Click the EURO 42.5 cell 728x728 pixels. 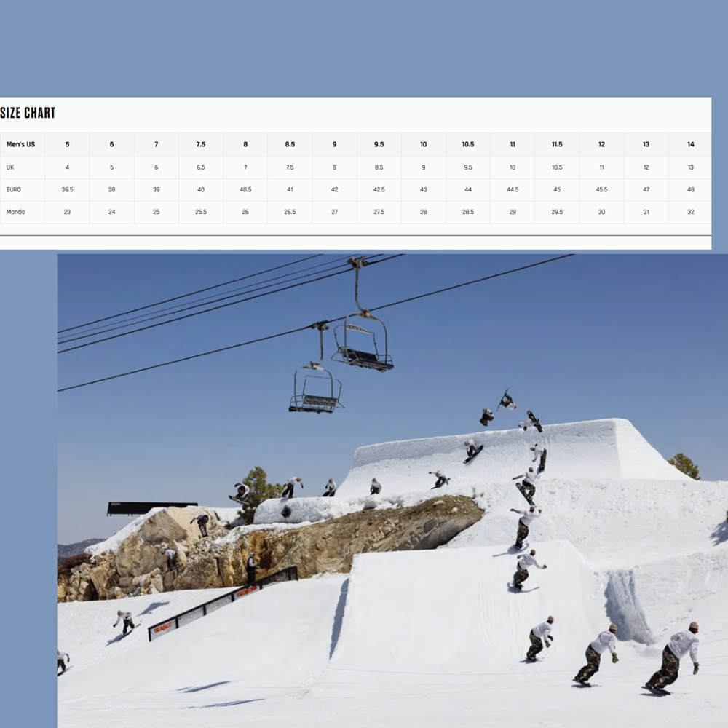coord(379,189)
